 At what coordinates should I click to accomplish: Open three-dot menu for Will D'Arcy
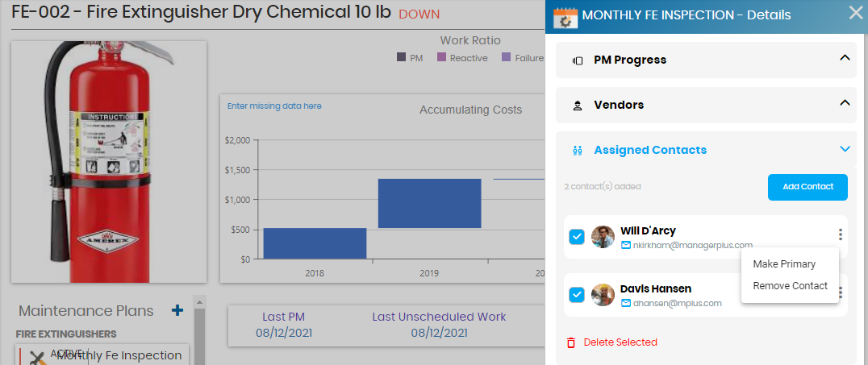click(x=840, y=234)
